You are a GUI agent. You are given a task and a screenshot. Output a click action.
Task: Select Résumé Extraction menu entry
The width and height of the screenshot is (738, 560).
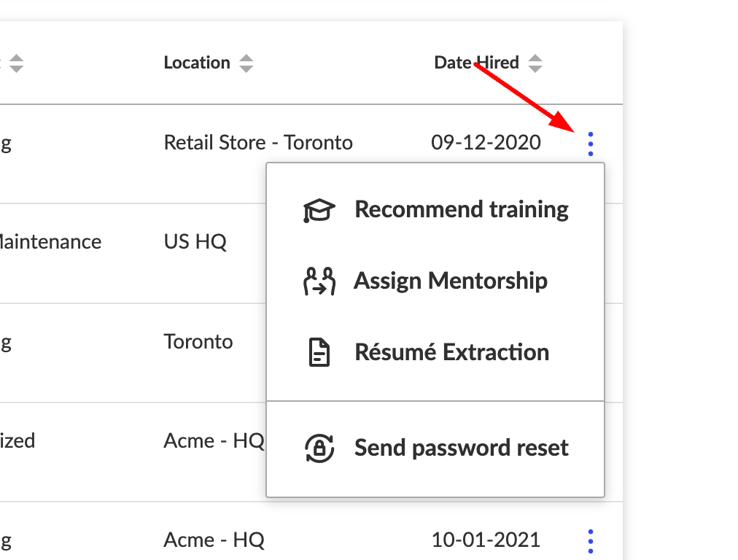(451, 352)
